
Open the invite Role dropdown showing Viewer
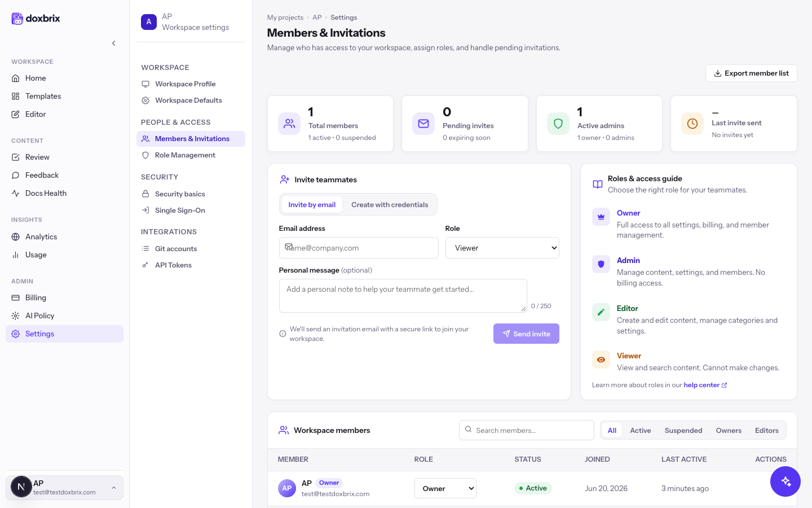pos(502,248)
